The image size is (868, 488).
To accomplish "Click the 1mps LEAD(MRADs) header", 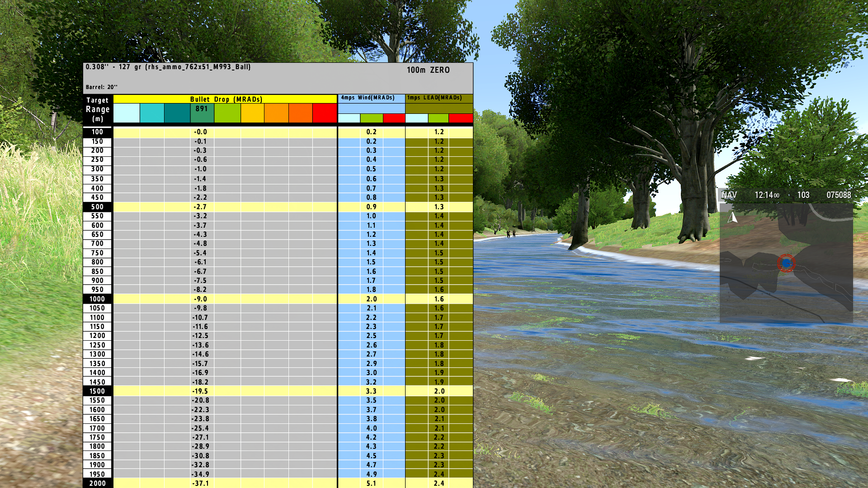I will pyautogui.click(x=434, y=98).
